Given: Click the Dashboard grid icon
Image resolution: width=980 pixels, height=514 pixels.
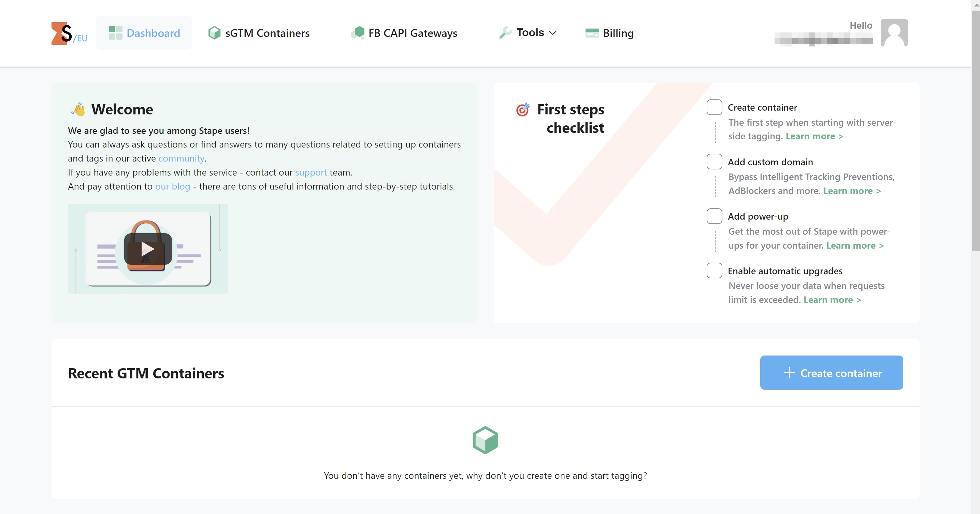Looking at the screenshot, I should 115,33.
